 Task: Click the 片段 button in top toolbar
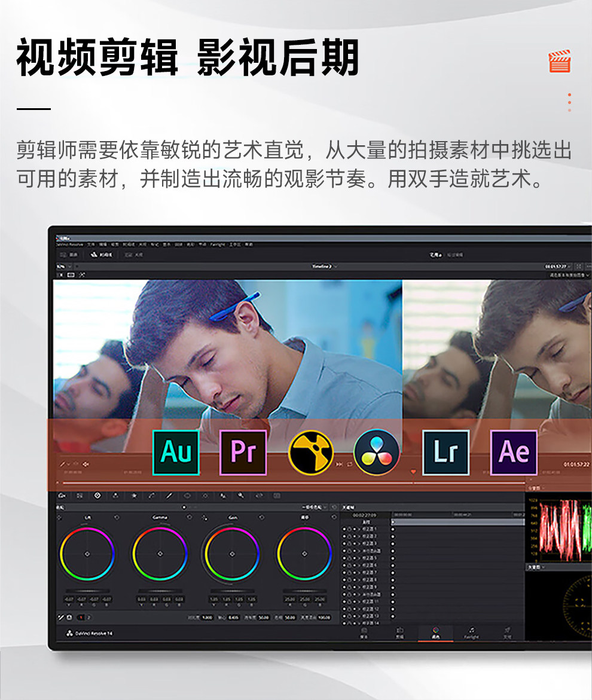coord(134,255)
